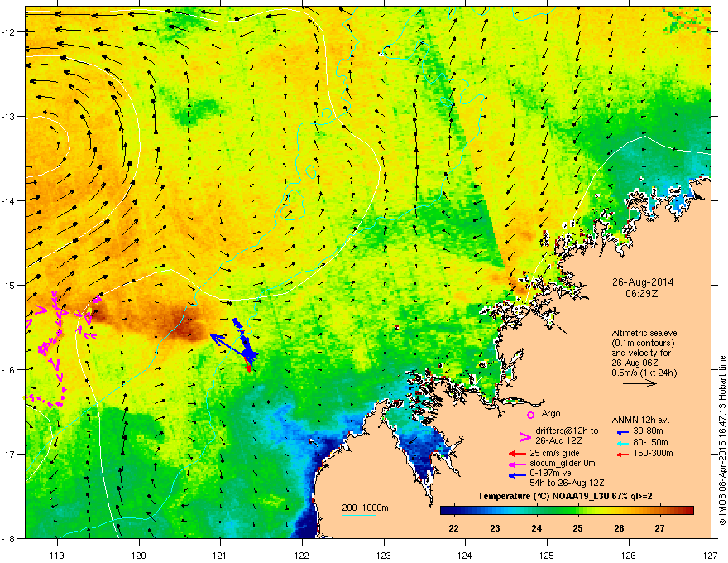Screen dimensions: 728x563
Task: Click the red arrow beside 150-300m
Action: [623, 454]
